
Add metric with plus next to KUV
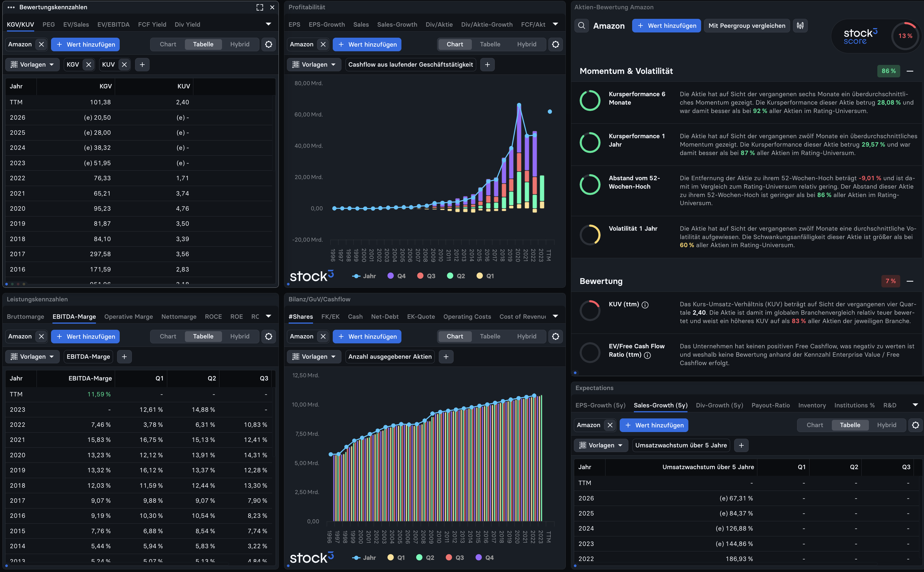142,65
